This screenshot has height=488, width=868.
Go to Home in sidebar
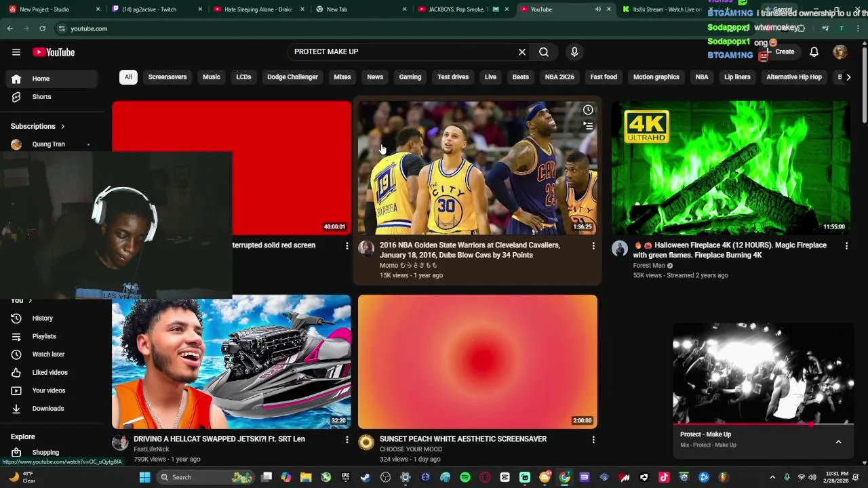52,79
